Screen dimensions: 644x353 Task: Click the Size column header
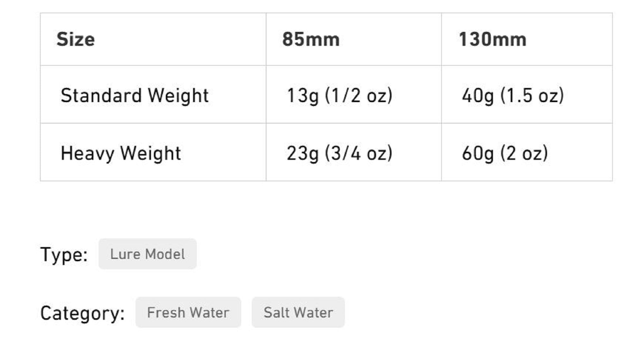[x=76, y=40]
